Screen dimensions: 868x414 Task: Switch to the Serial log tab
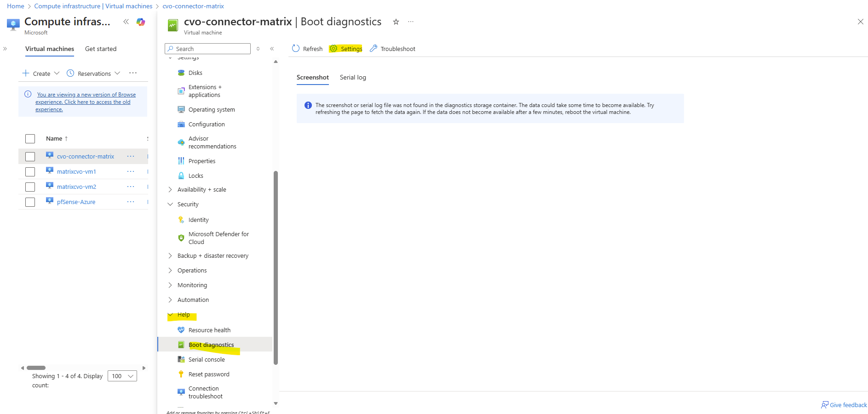[353, 77]
